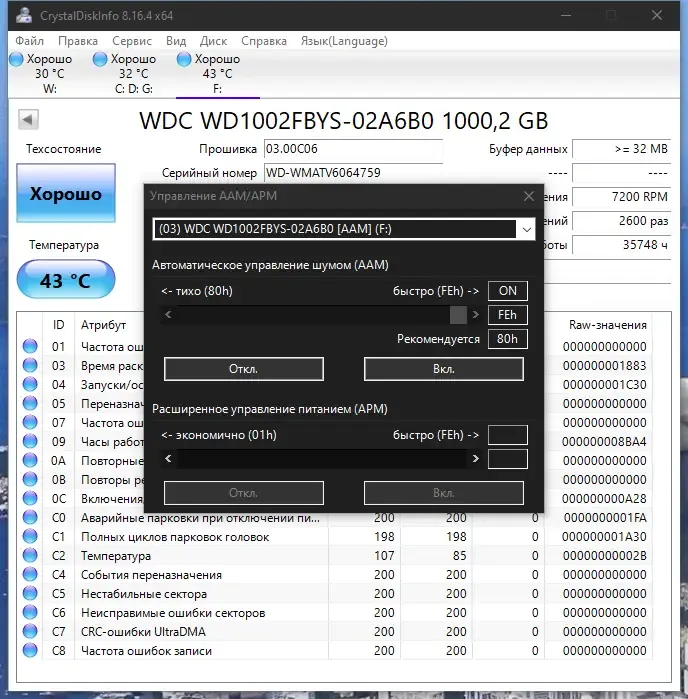Click the Буфер данных field >= 32 MB

point(622,149)
